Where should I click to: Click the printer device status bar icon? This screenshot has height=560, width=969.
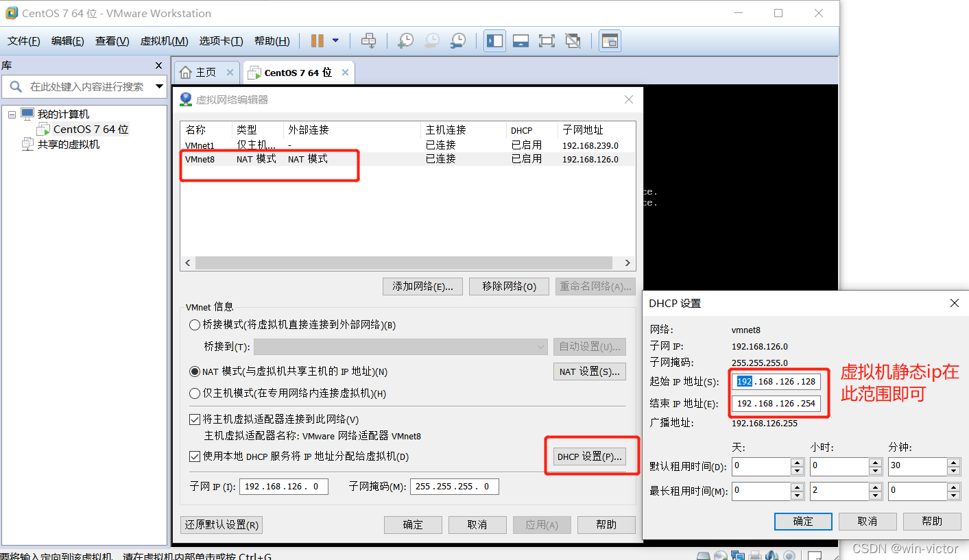pos(755,555)
